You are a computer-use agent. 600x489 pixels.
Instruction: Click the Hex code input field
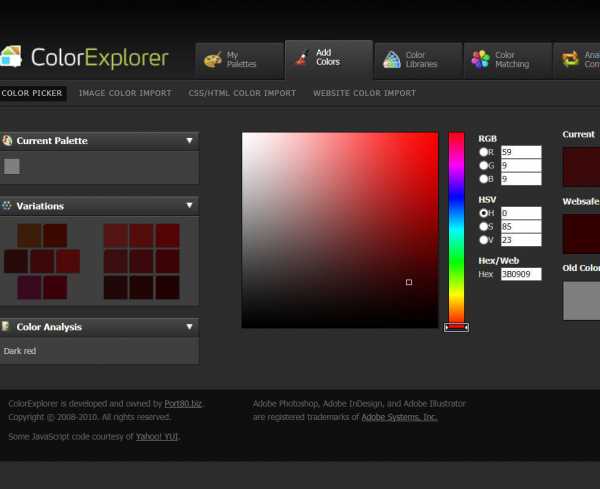point(521,274)
